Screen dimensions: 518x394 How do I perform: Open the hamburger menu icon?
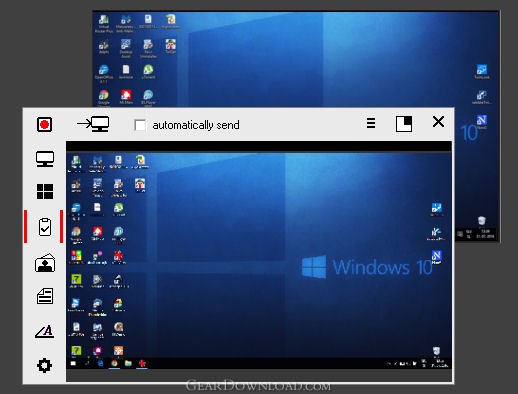[x=371, y=123]
